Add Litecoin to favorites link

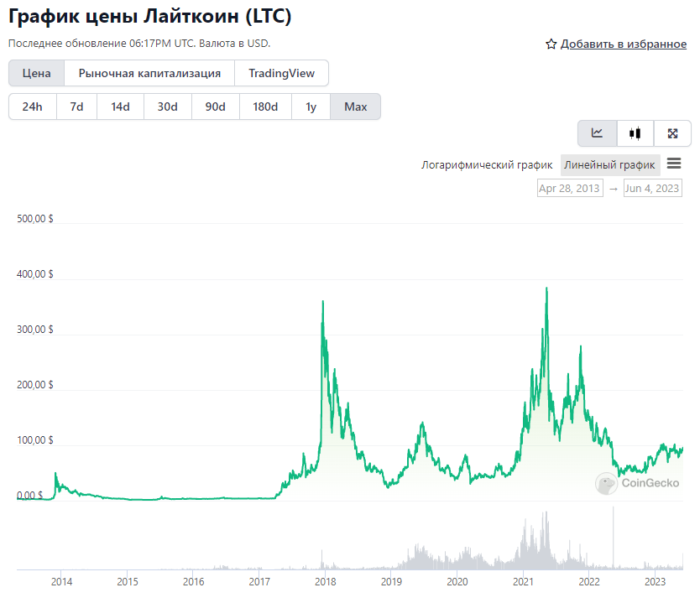coord(624,44)
